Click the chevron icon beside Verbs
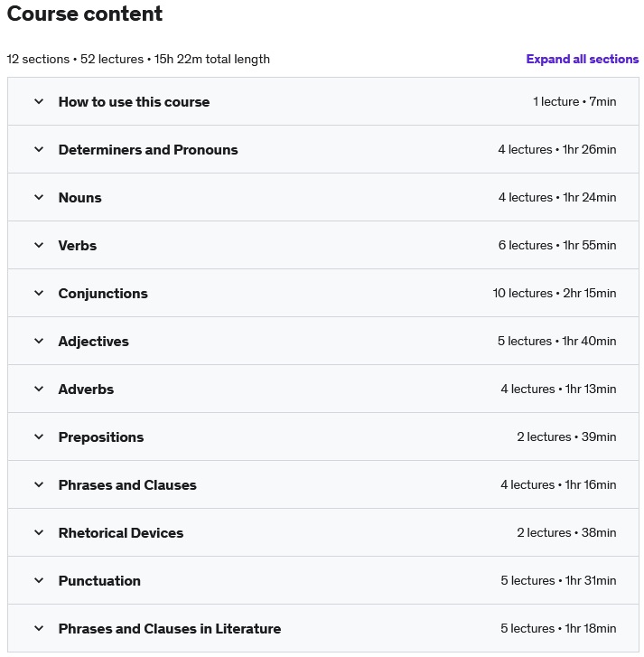The width and height of the screenshot is (644, 657). 39,245
